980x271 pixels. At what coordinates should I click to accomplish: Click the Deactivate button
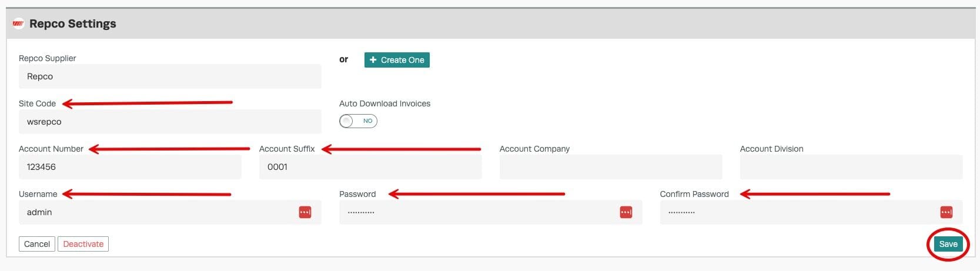(x=83, y=244)
